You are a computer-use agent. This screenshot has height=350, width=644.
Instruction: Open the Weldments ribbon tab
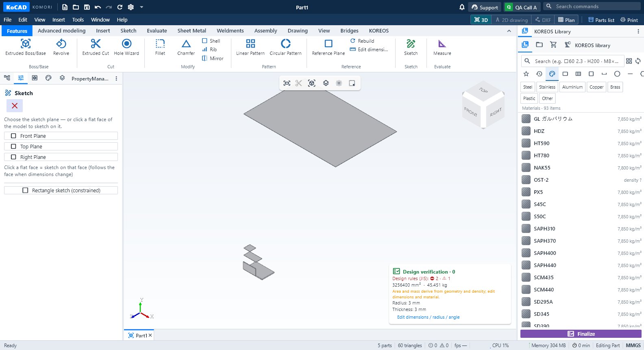(x=230, y=30)
